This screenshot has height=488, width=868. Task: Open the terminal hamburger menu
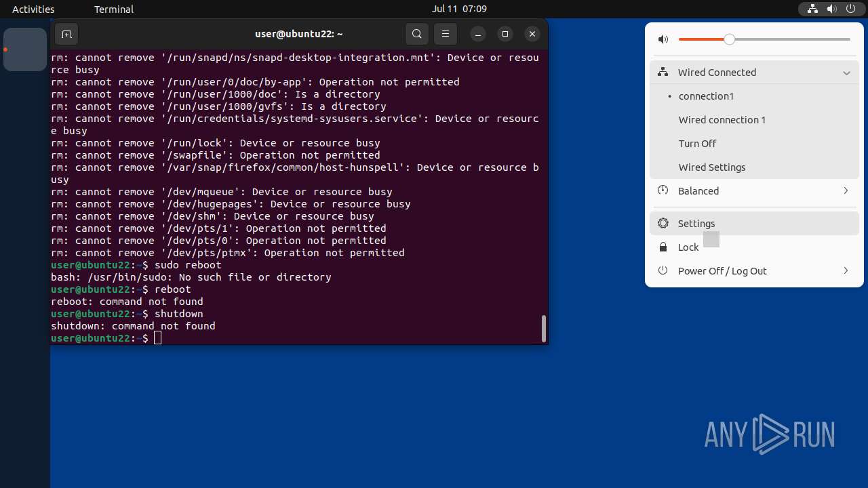click(445, 34)
